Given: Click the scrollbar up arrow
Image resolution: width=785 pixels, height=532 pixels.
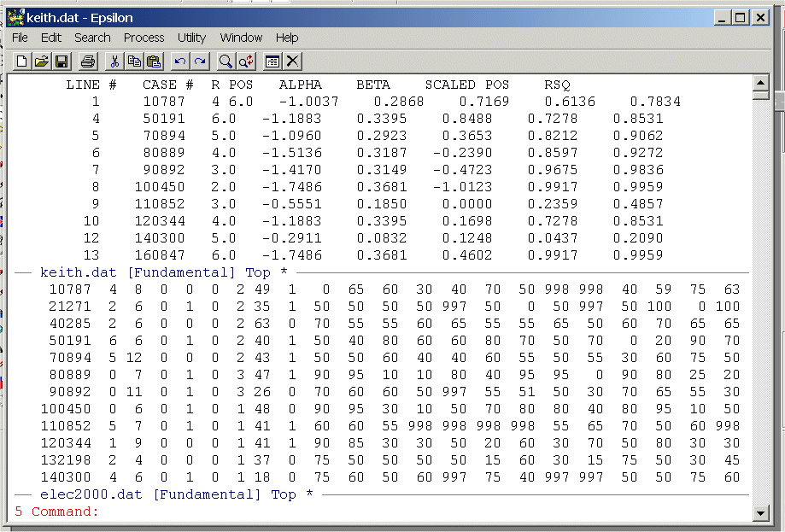Looking at the screenshot, I should (759, 83).
